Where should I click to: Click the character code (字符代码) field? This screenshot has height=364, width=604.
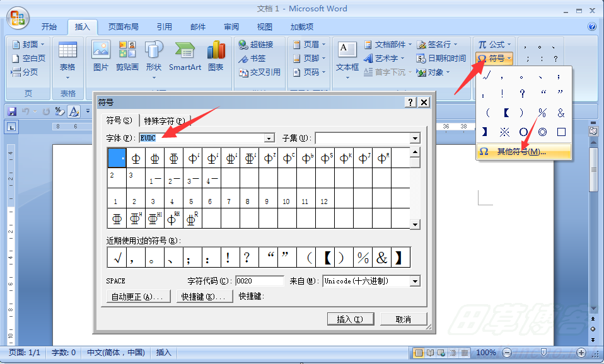260,281
